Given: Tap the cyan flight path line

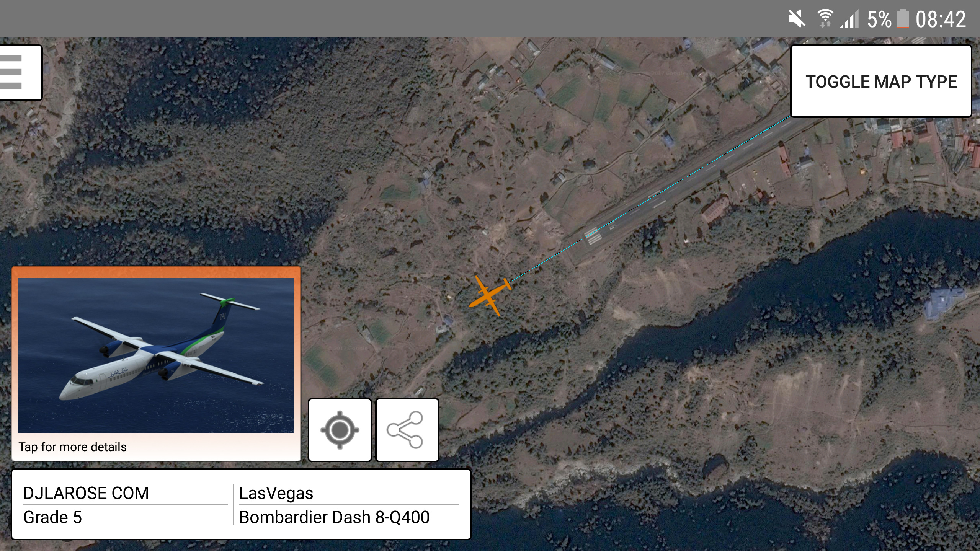Looking at the screenshot, I should (x=651, y=199).
